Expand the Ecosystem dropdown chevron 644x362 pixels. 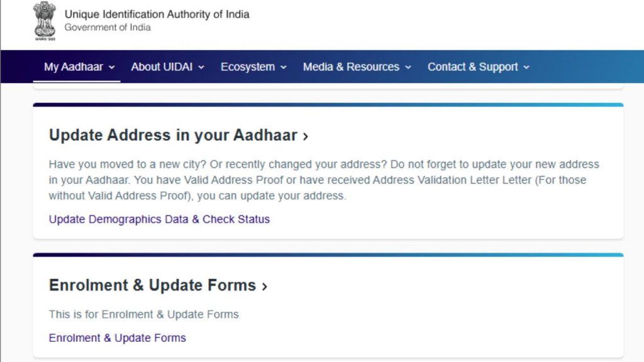coord(284,67)
